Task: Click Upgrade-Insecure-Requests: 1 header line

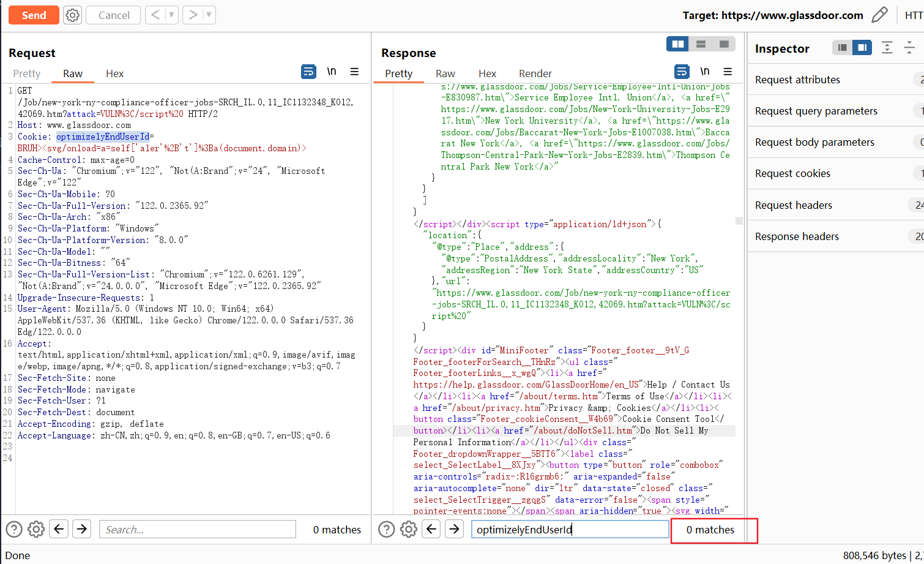Action: click(86, 298)
